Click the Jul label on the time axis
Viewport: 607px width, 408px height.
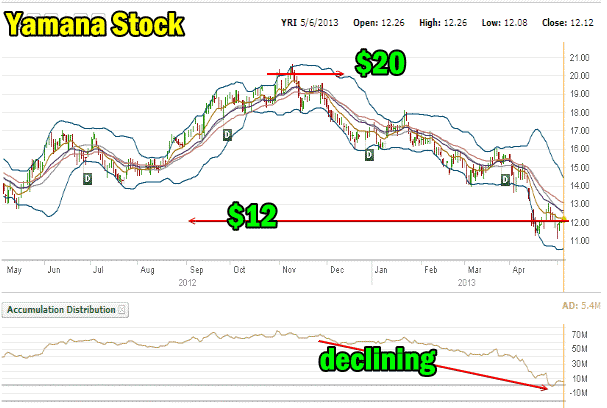(x=98, y=270)
